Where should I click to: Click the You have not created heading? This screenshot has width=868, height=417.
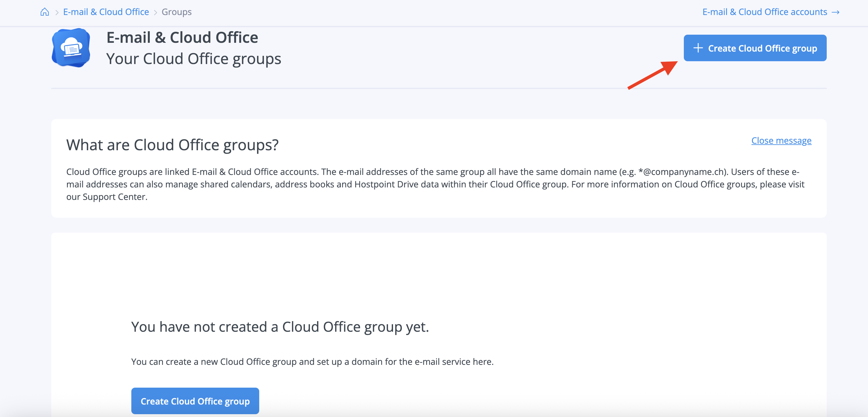coord(280,327)
